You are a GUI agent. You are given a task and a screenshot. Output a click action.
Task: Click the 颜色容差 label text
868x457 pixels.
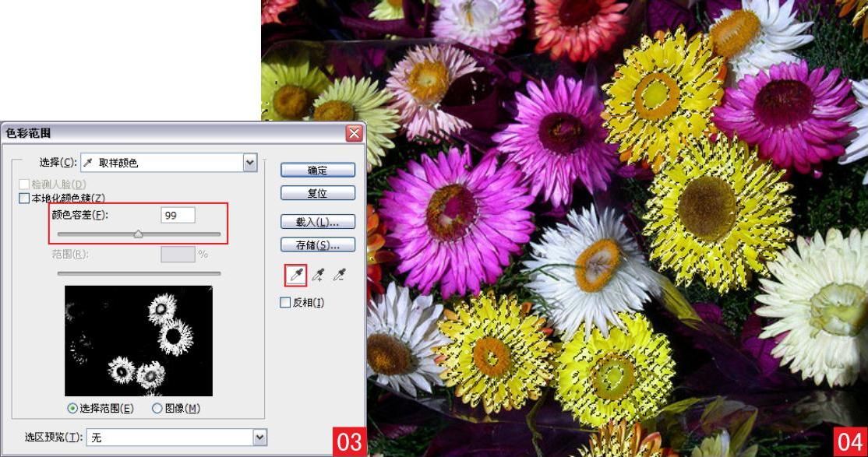tap(80, 215)
